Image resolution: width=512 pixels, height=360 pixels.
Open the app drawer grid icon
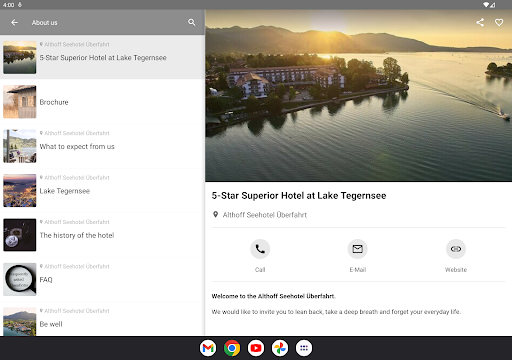(x=304, y=348)
